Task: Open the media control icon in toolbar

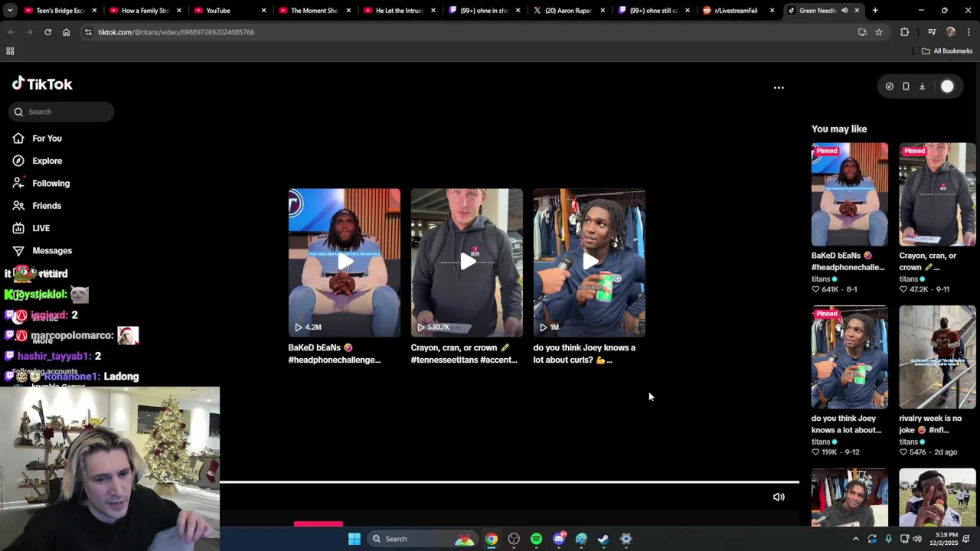Action: [x=932, y=32]
